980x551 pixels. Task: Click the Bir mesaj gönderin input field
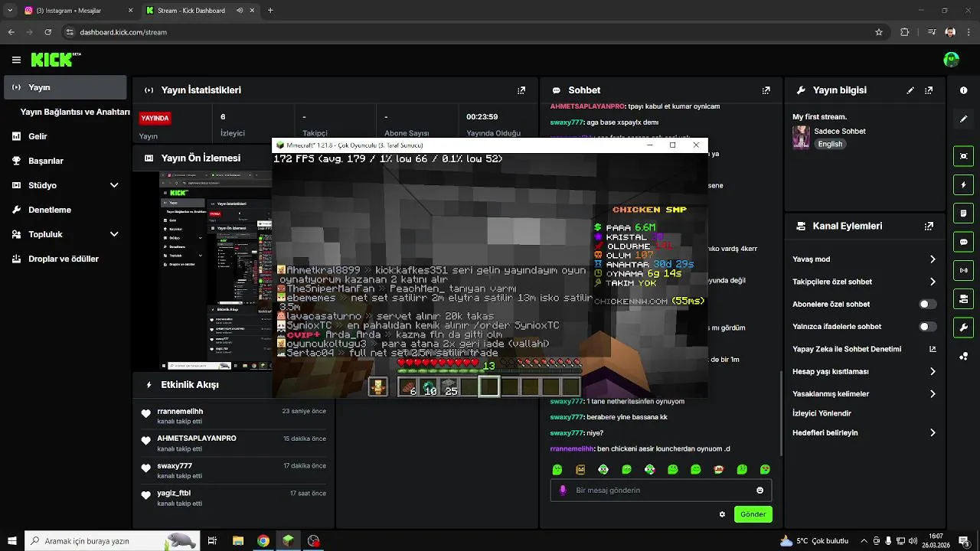tap(661, 491)
